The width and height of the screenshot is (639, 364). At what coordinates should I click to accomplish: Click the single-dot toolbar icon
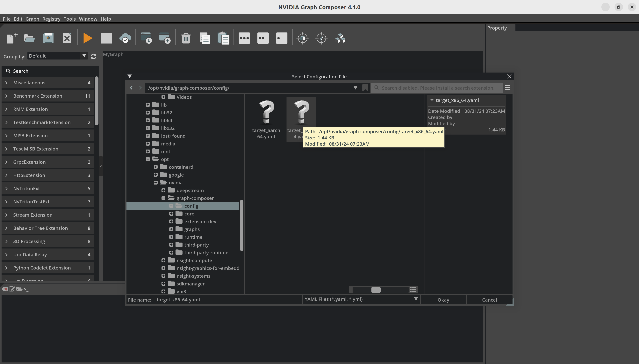282,38
